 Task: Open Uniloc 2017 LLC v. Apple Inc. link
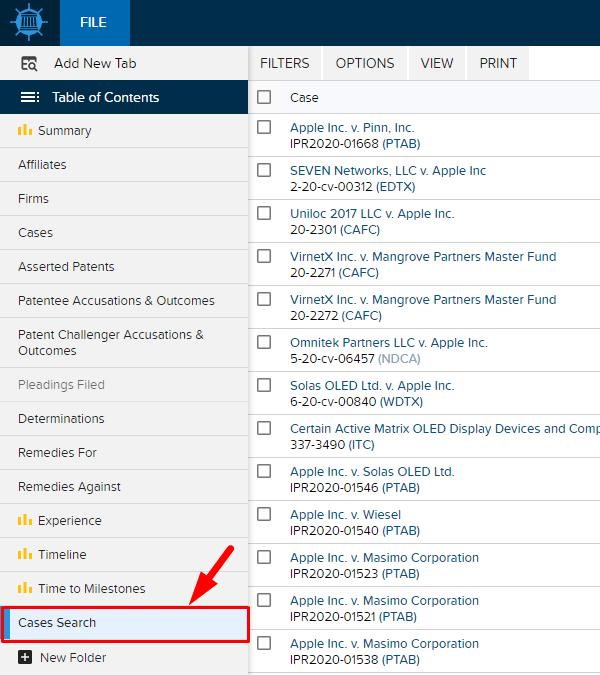(x=372, y=214)
